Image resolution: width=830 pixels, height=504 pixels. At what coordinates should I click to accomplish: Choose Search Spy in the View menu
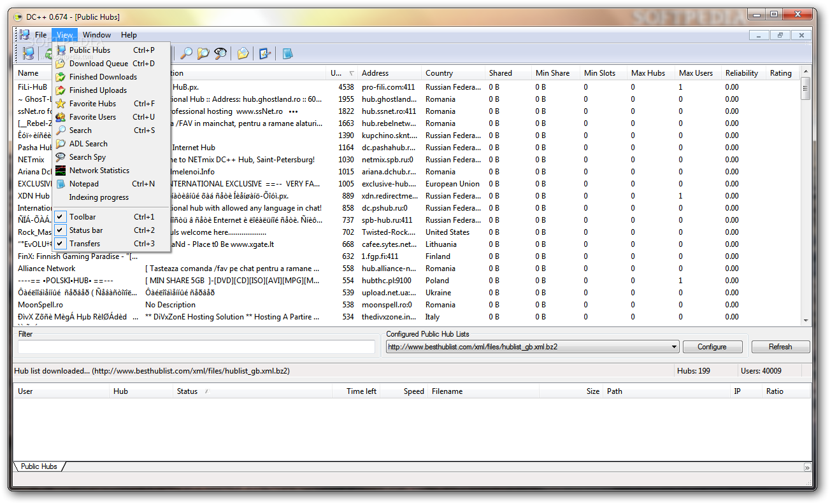[x=111, y=157]
